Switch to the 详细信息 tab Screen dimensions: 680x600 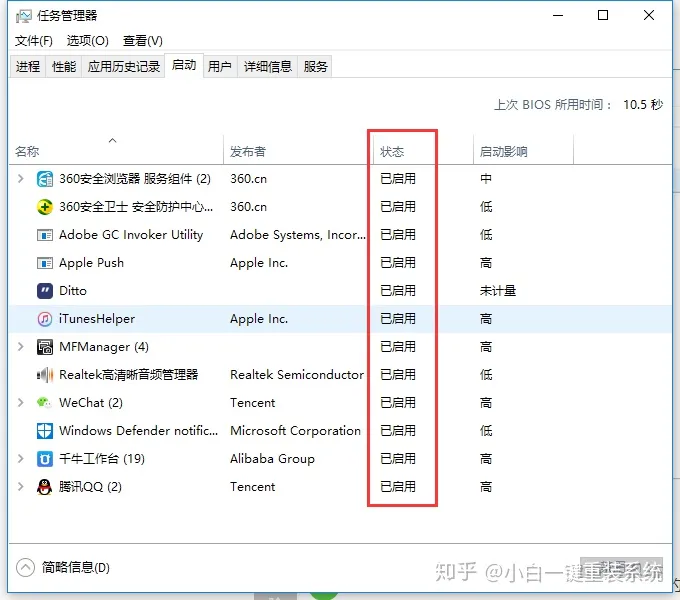268,66
